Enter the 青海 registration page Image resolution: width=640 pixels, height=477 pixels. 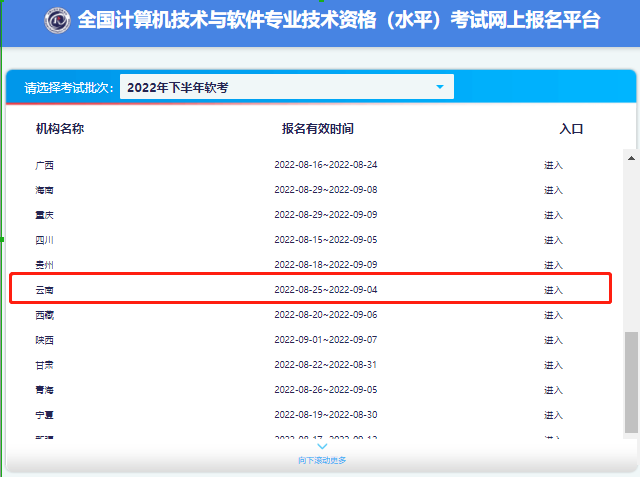point(553,390)
